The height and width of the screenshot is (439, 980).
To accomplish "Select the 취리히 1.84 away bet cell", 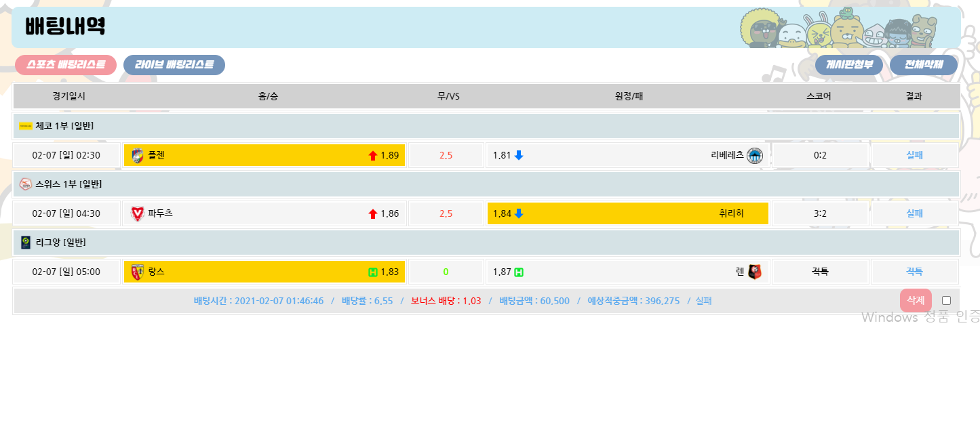I will tap(627, 214).
